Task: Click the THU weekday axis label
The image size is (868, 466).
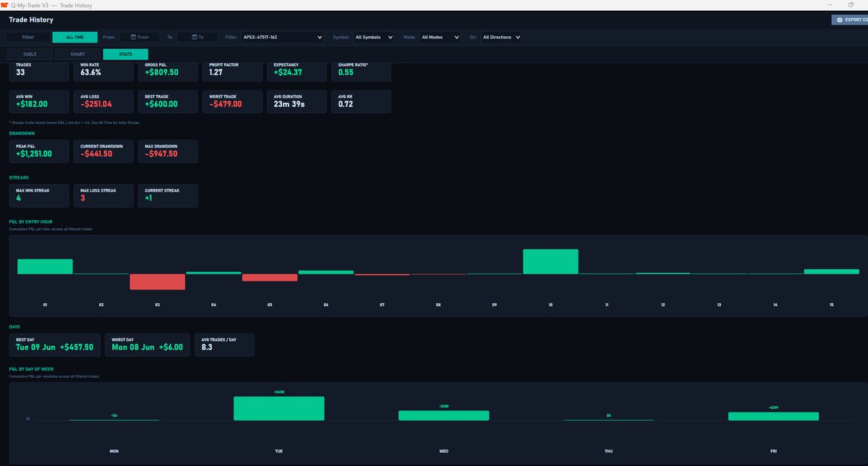Action: [x=609, y=451]
